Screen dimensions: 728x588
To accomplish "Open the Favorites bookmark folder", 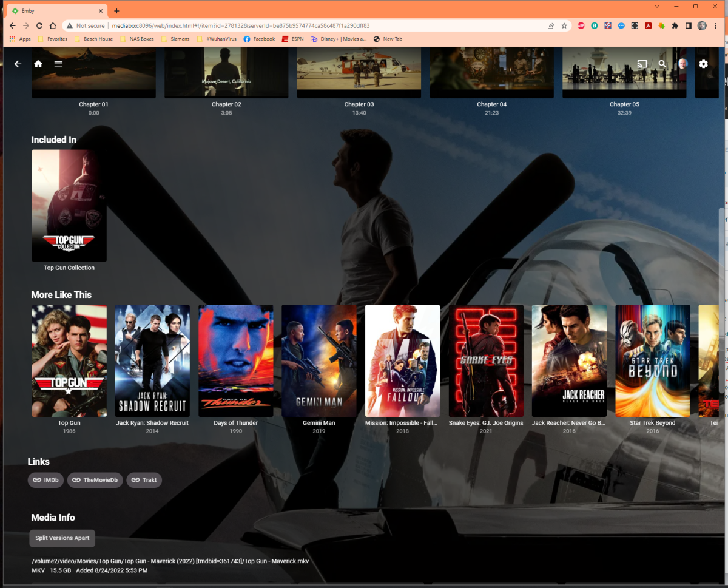I will pyautogui.click(x=53, y=39).
